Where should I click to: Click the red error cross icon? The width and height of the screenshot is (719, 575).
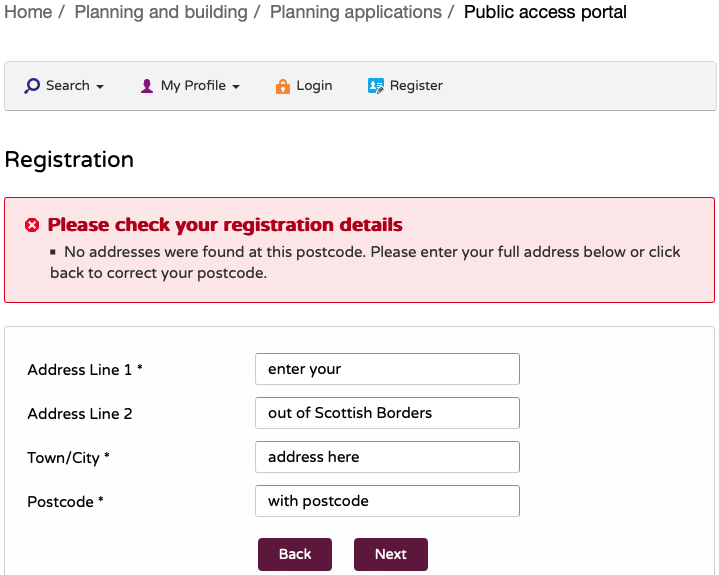pyautogui.click(x=32, y=225)
